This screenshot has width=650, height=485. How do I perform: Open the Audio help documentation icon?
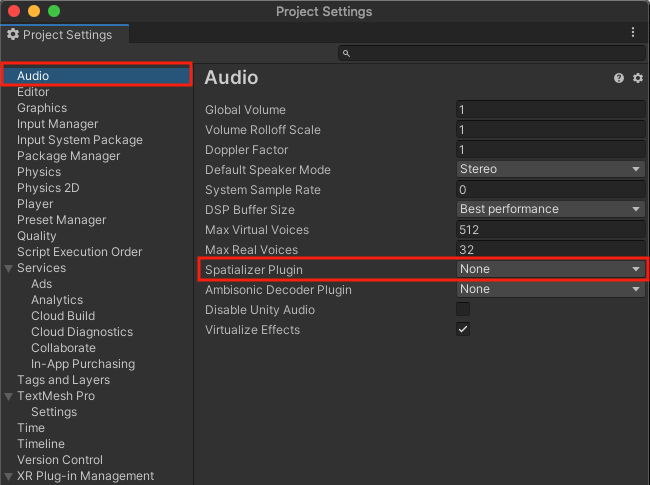pyautogui.click(x=619, y=78)
